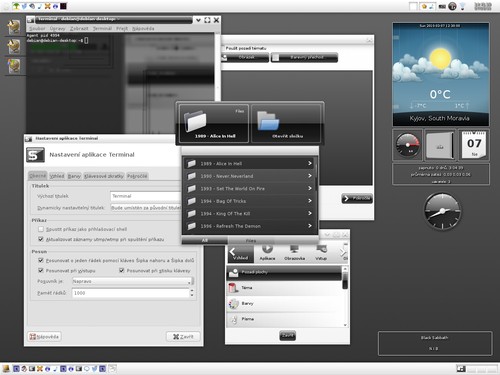Select Téma paint bucket entry
The width and height of the screenshot is (500, 375).
pos(284,288)
